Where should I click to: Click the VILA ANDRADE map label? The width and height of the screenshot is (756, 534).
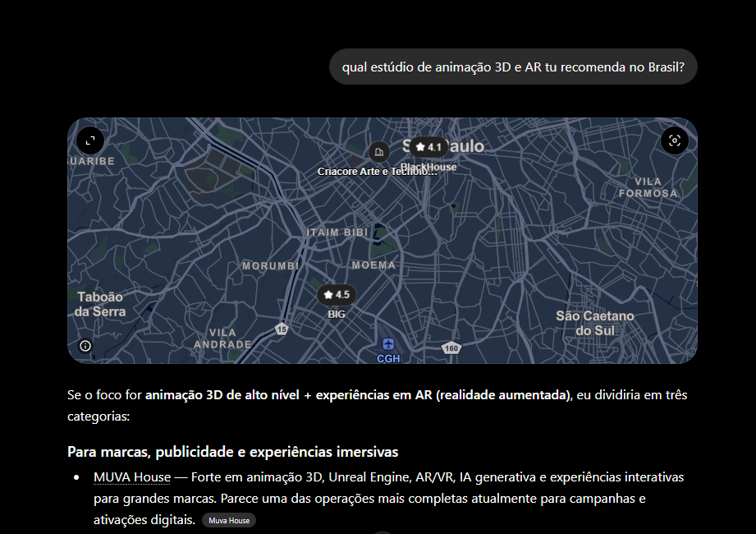click(222, 338)
